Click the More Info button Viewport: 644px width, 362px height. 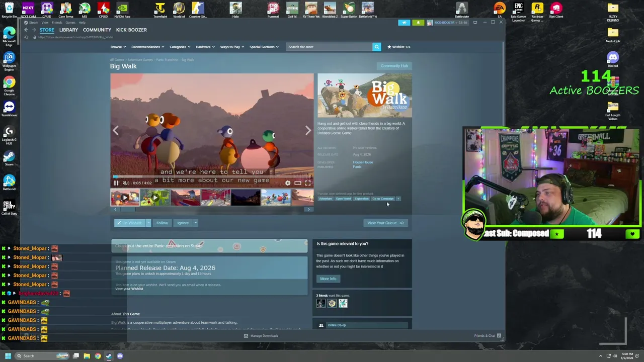click(328, 279)
